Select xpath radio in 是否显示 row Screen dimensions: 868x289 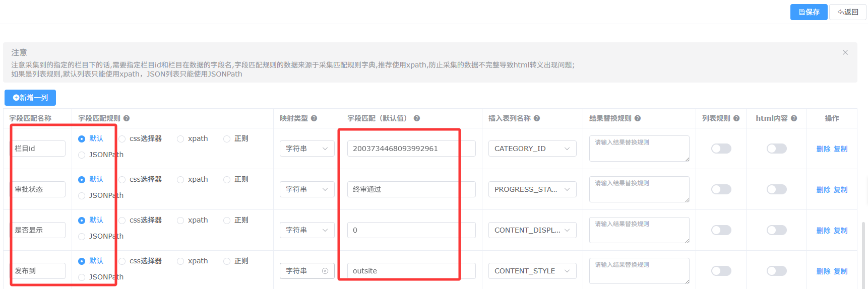(x=180, y=221)
